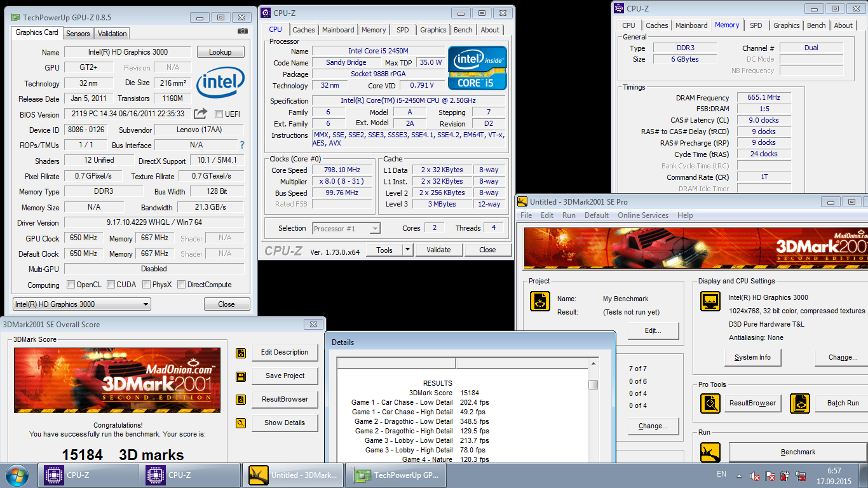This screenshot has width=868, height=488.
Task: Click the Pro Tools ResultBrowser magnifier icon
Action: [710, 403]
